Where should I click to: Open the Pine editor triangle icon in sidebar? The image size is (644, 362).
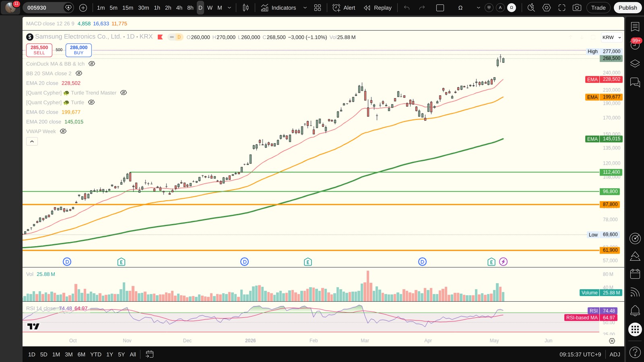635,256
